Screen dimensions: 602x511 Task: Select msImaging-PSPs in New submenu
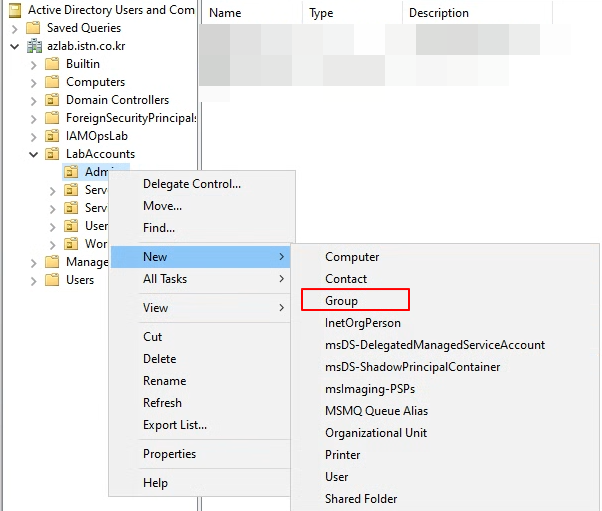coord(445,389)
